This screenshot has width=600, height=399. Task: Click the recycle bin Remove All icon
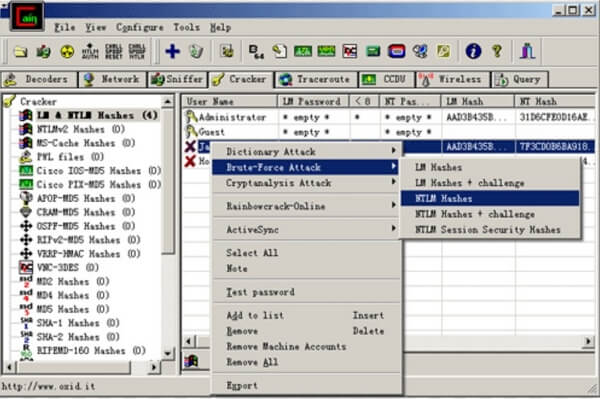point(196,51)
